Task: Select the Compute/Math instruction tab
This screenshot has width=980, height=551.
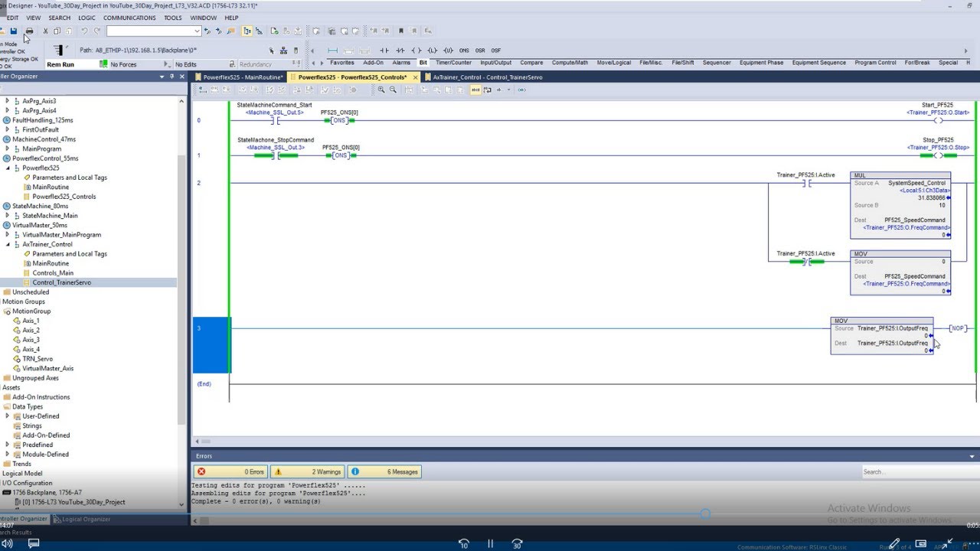Action: point(570,63)
